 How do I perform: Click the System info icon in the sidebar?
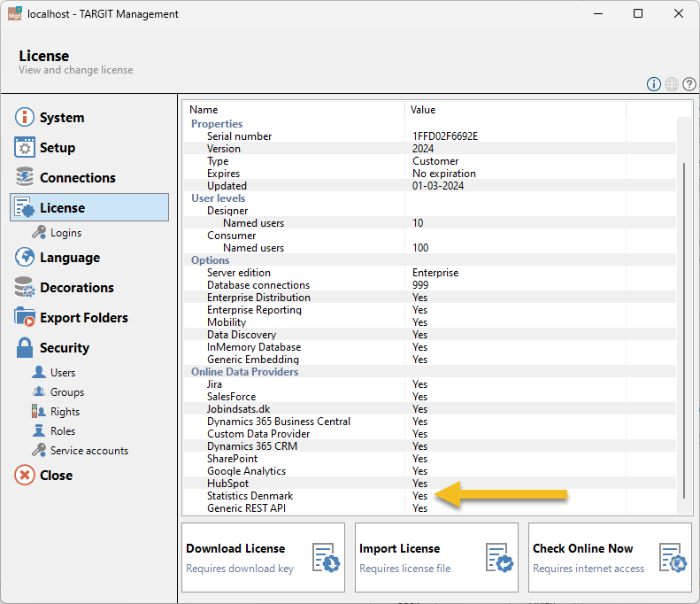tap(25, 118)
